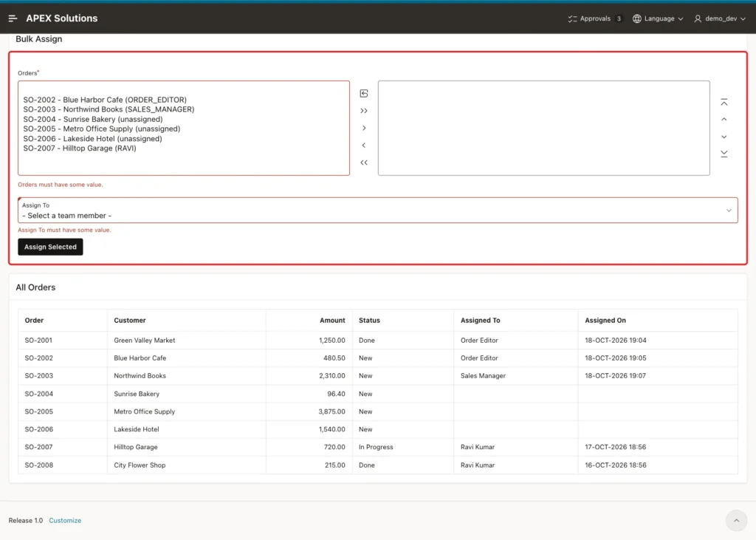
Task: Click the 480.50 amount cell
Action: (x=334, y=358)
